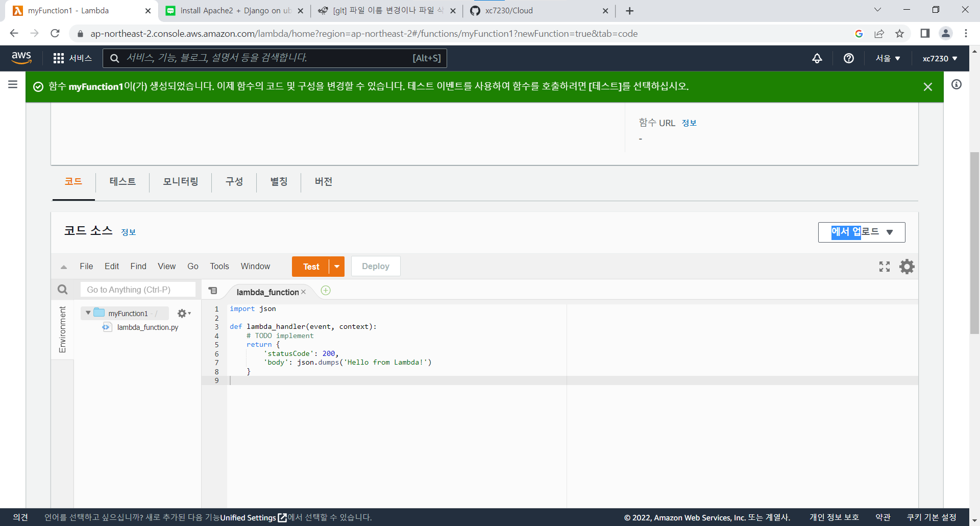980x526 pixels.
Task: Open the xc7230 account menu
Action: (x=940, y=58)
